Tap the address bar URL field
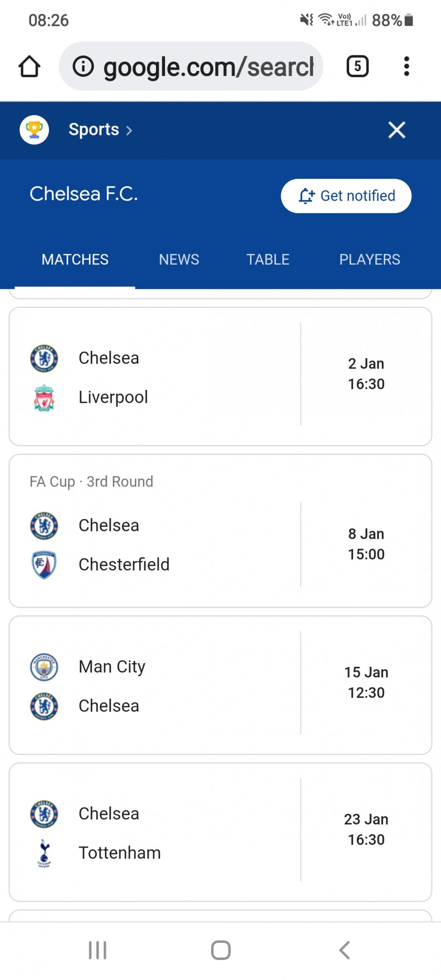The image size is (441, 980). coord(208,67)
